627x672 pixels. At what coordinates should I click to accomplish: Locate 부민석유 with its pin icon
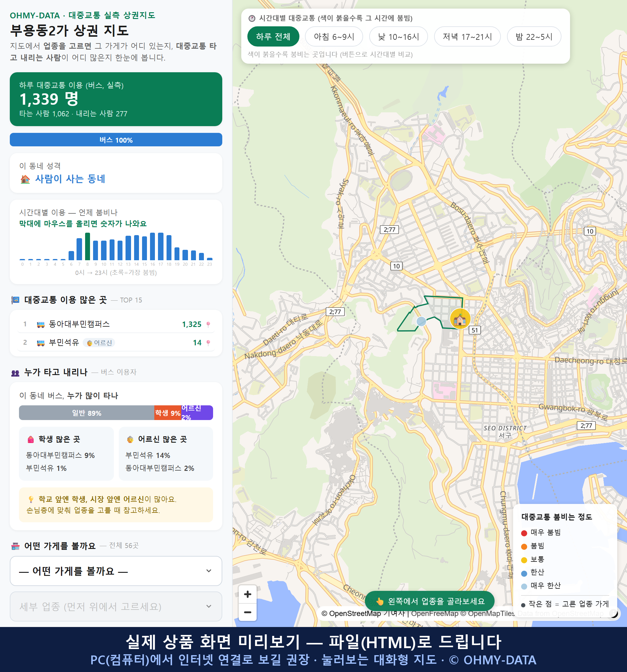(208, 343)
